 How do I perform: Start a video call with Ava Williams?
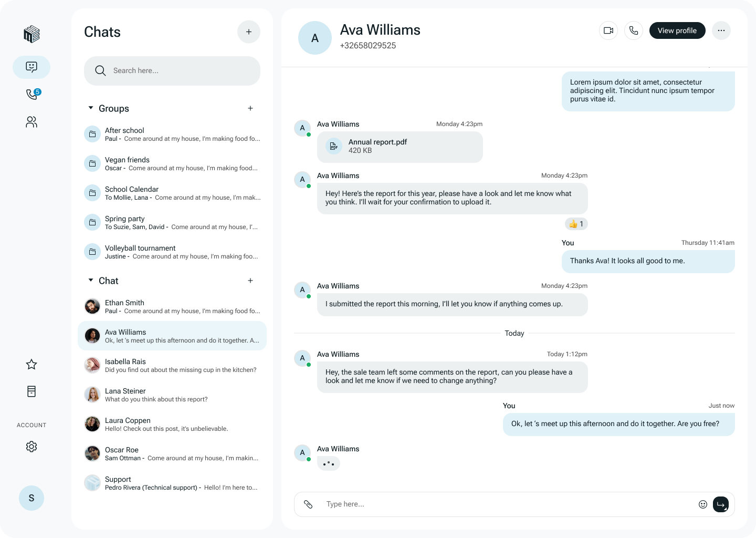point(608,30)
